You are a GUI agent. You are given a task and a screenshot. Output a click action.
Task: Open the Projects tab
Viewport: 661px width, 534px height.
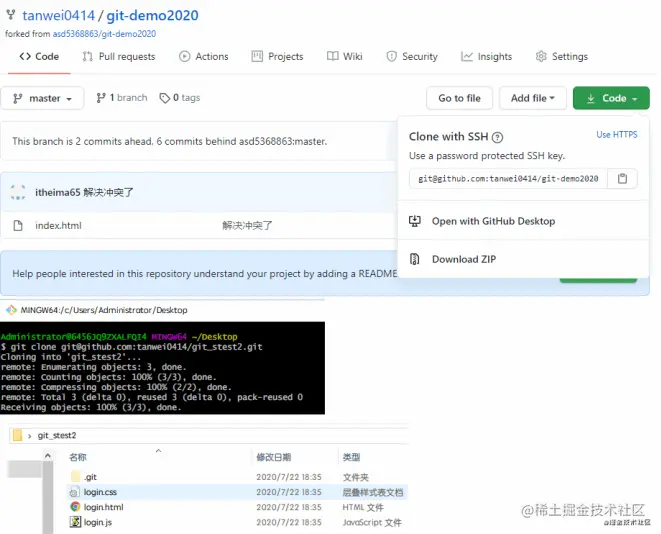coord(277,56)
